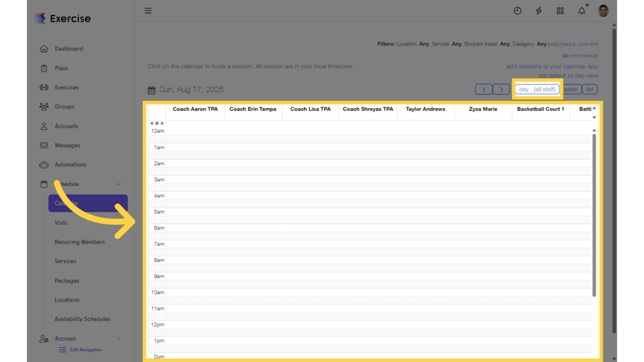Switch to week view

coord(570,89)
